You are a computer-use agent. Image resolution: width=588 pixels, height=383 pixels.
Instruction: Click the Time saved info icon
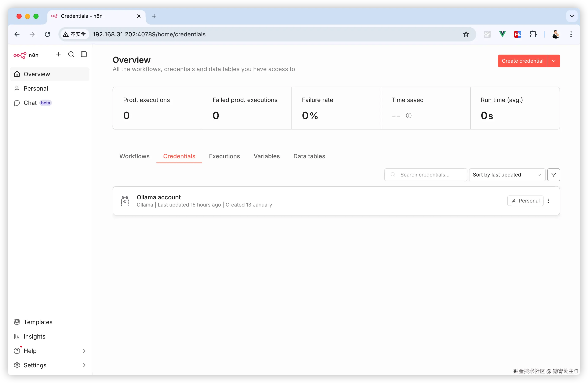(x=409, y=116)
